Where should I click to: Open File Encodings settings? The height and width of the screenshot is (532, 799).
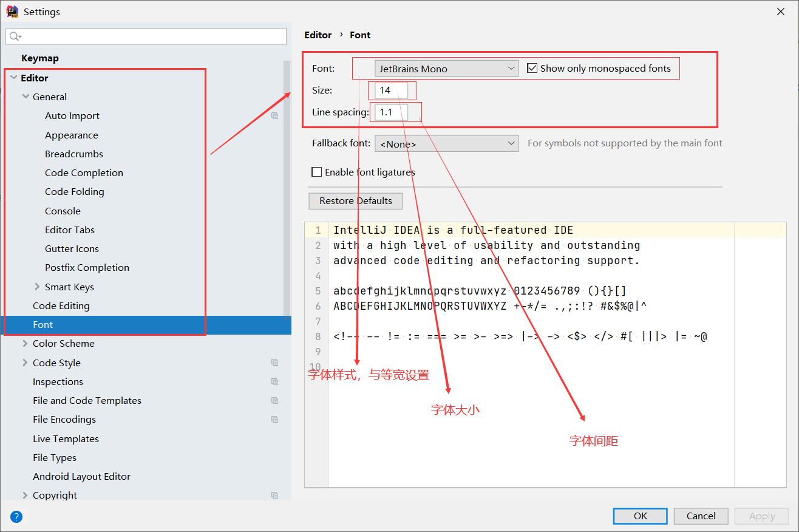tap(64, 419)
